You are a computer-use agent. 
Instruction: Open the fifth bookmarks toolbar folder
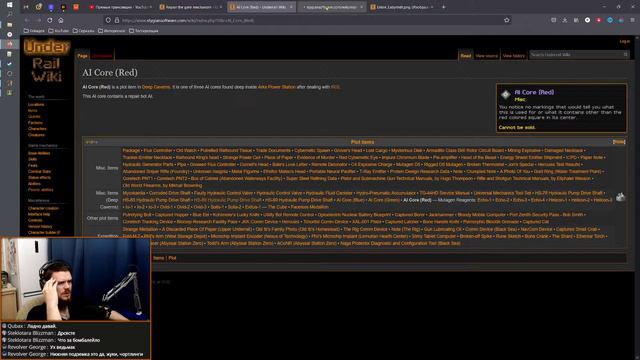click(x=144, y=31)
